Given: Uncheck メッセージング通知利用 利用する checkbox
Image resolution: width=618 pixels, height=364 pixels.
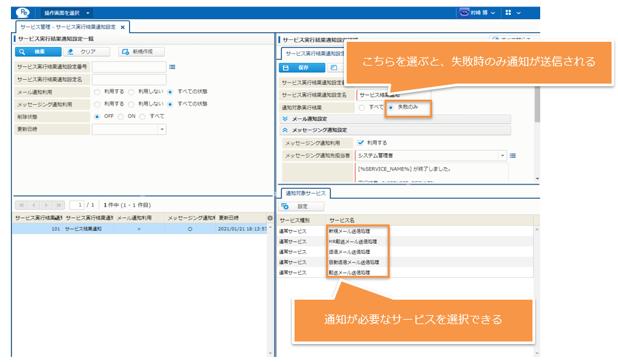Looking at the screenshot, I should pos(360,143).
